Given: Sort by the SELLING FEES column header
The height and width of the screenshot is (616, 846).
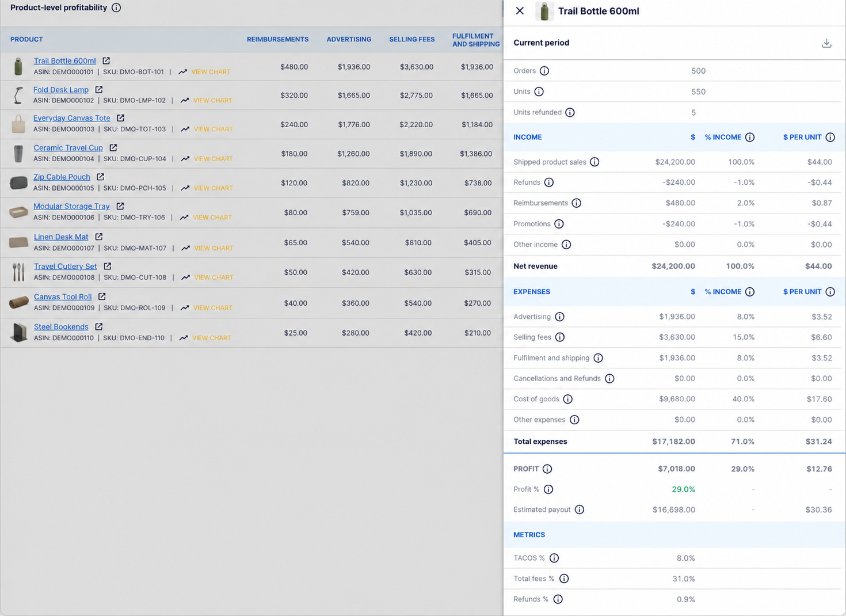Looking at the screenshot, I should click(411, 39).
